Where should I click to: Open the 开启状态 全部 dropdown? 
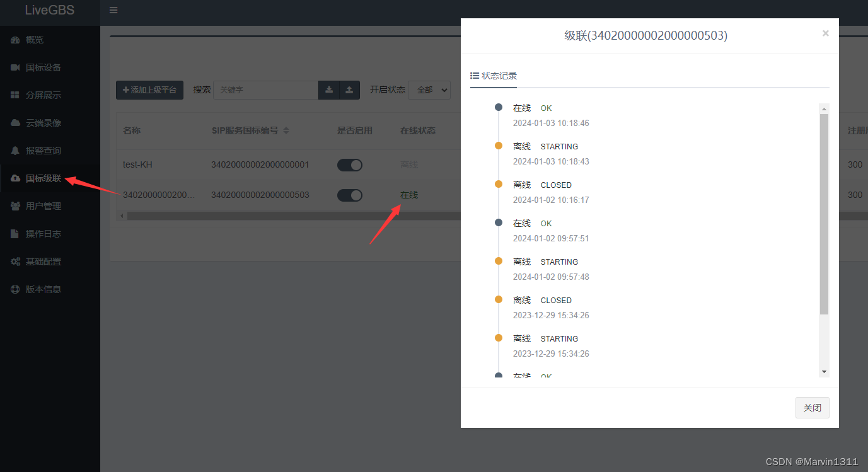(429, 90)
